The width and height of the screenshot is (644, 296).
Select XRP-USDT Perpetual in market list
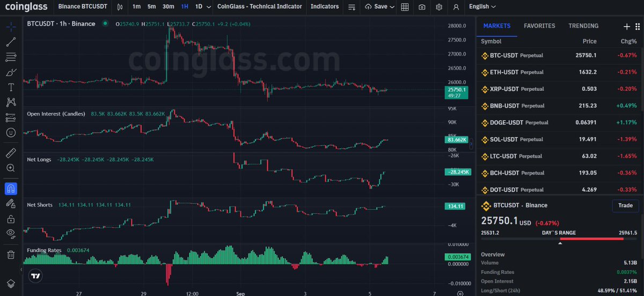(559, 89)
